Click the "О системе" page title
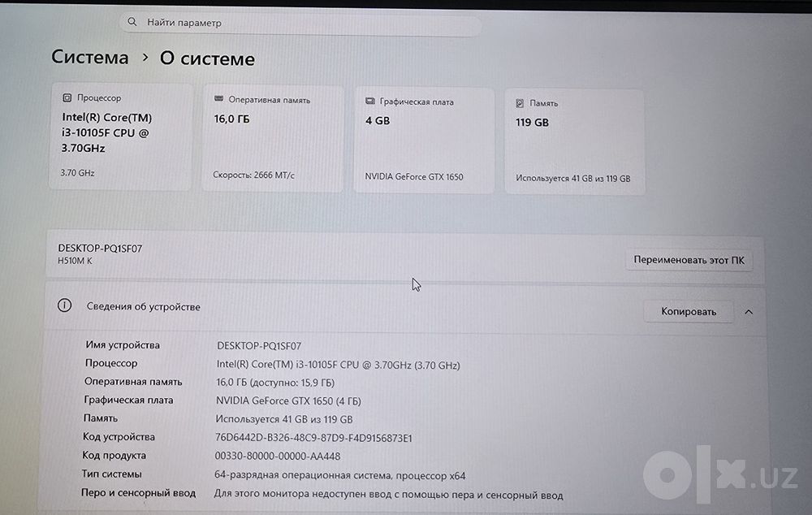This screenshot has height=515, width=812. [x=207, y=58]
